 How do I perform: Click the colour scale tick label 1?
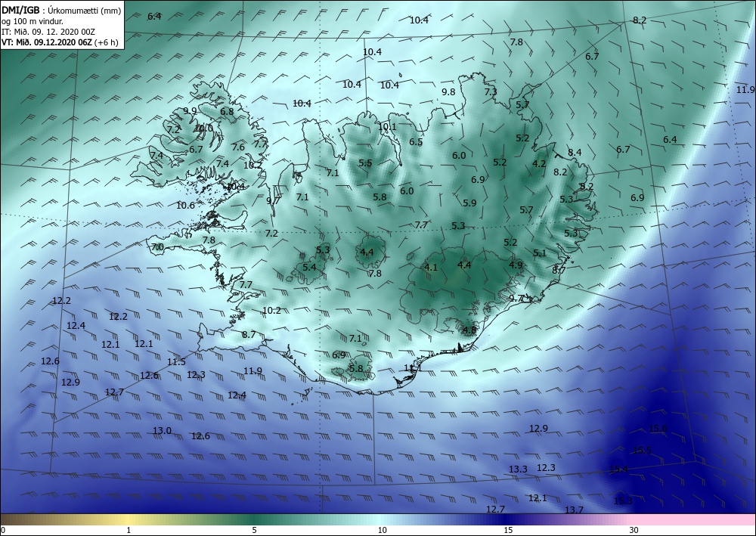129,530
